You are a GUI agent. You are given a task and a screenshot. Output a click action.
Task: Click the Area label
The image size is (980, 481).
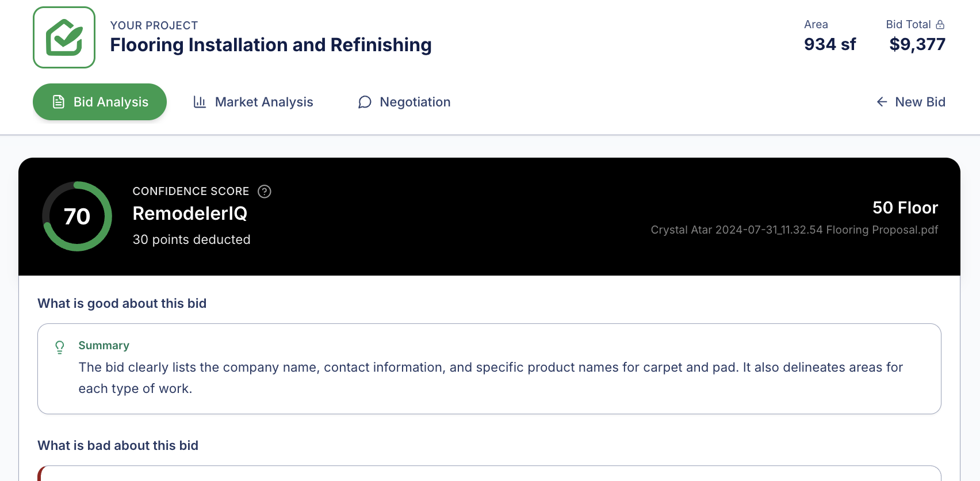[x=816, y=24]
